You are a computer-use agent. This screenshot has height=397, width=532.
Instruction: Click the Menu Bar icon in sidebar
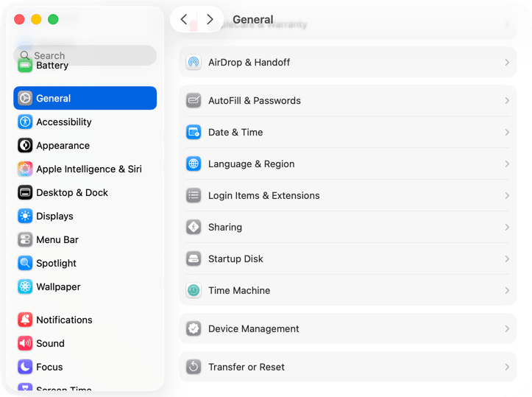coord(25,239)
